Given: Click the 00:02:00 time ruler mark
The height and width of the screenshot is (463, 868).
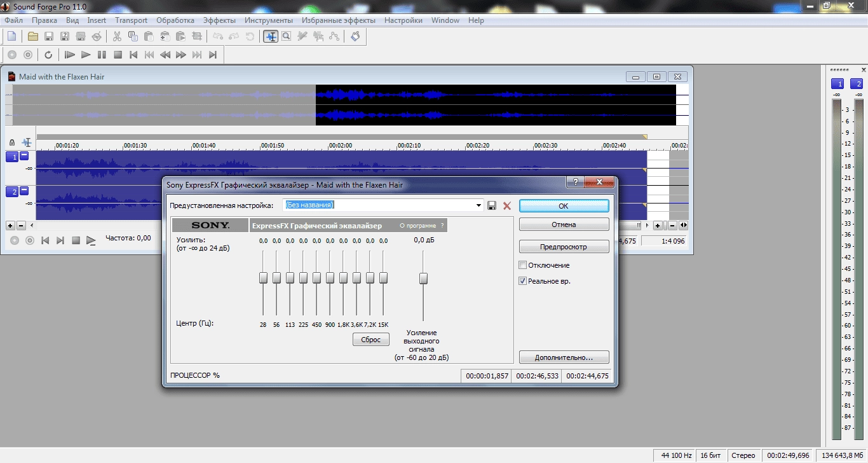Looking at the screenshot, I should [x=341, y=146].
